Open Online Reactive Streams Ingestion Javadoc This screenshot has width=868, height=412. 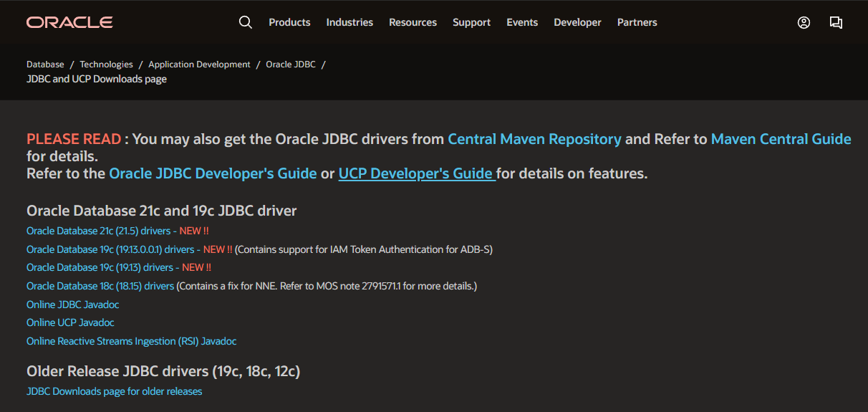tap(131, 341)
